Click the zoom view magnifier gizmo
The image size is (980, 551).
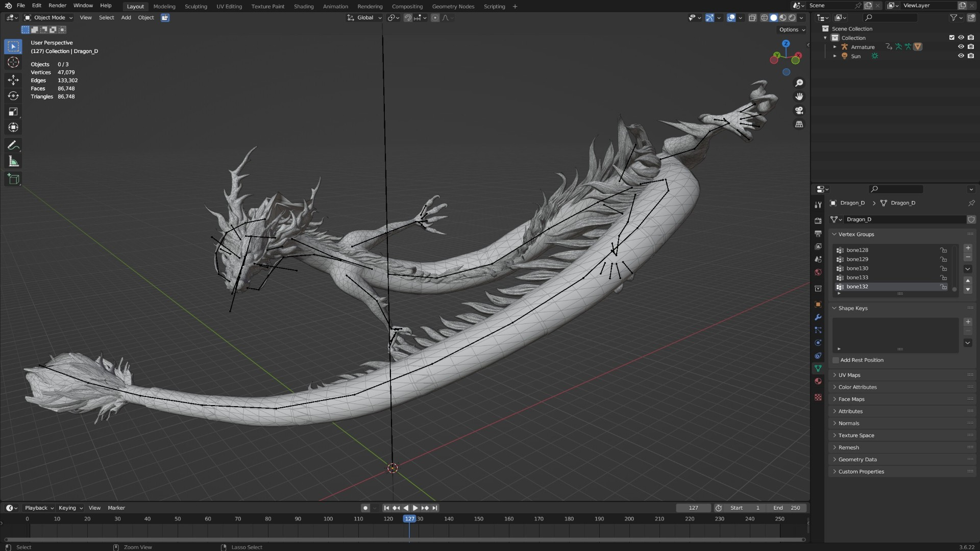pyautogui.click(x=799, y=83)
